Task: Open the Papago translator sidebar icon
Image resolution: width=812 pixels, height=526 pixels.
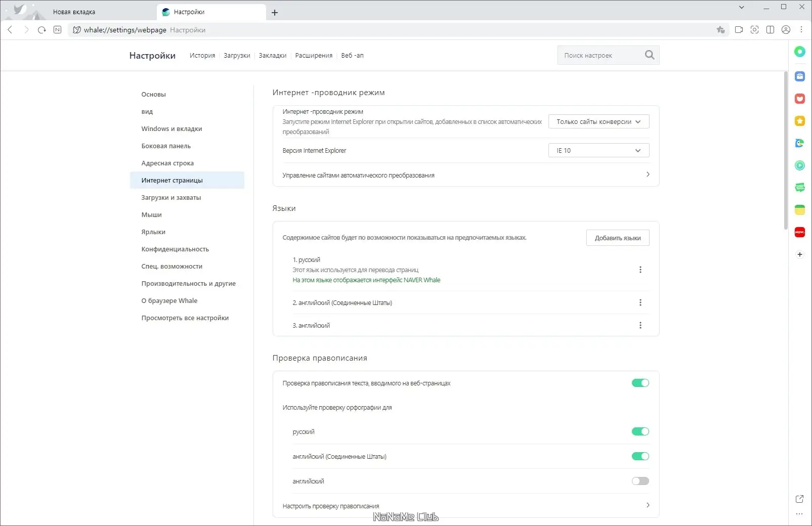Action: tap(799, 143)
